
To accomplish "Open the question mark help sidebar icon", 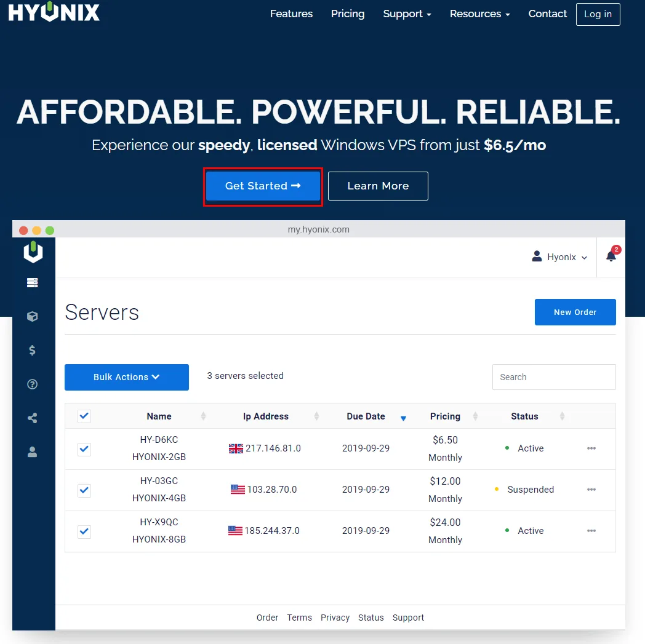I will [33, 384].
